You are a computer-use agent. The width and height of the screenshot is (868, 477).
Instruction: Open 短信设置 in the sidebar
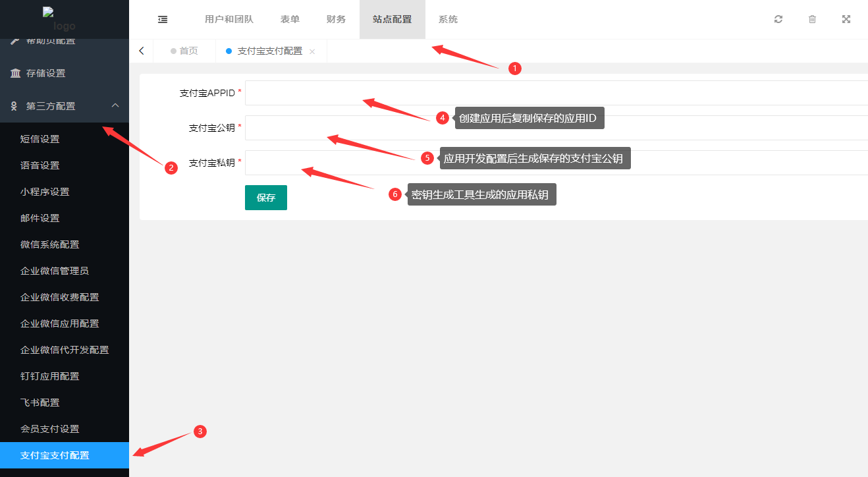[40, 139]
